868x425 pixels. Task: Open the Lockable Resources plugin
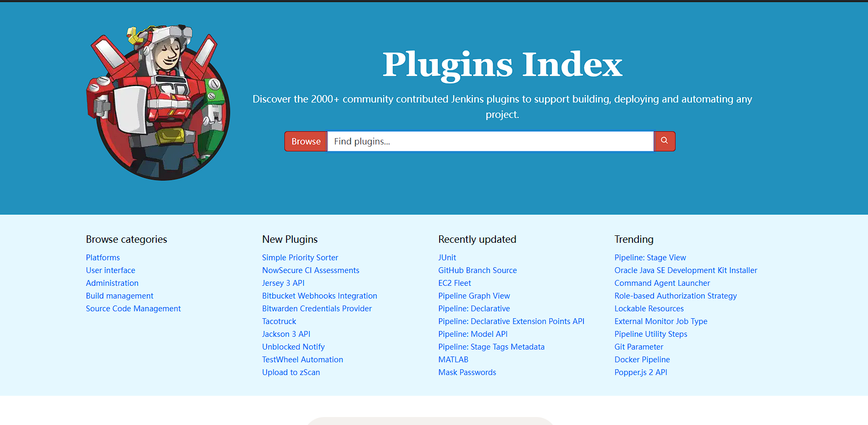click(649, 309)
